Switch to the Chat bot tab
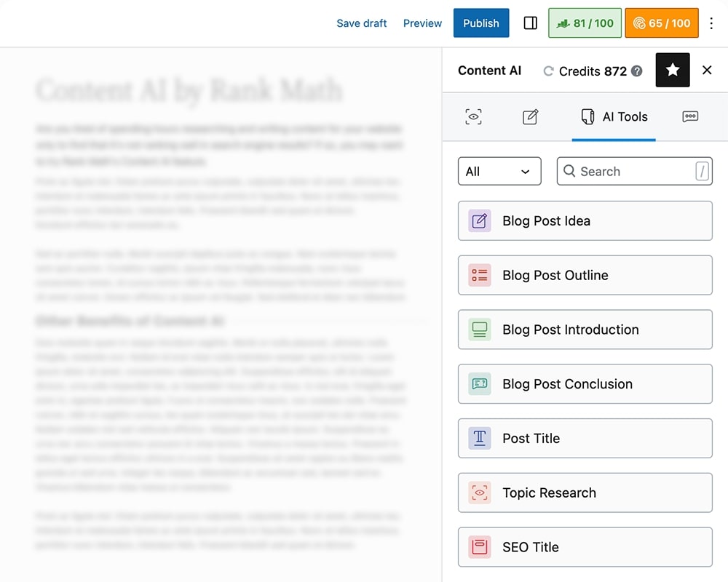Image resolution: width=728 pixels, height=582 pixels. click(690, 116)
